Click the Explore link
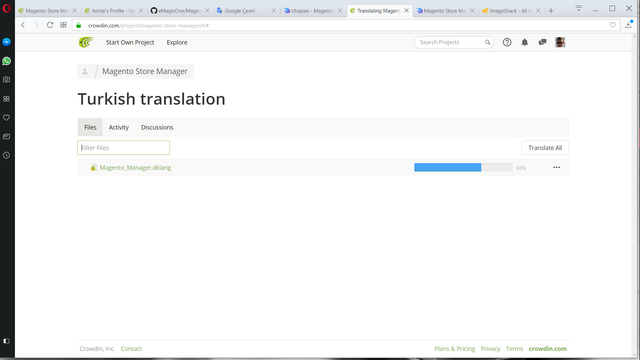640x360 pixels. (177, 42)
